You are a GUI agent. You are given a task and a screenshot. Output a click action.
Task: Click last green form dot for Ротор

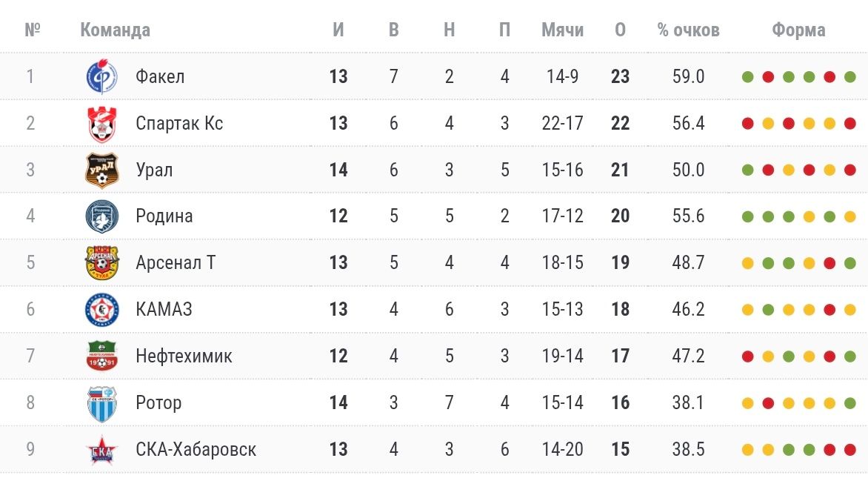[850, 403]
